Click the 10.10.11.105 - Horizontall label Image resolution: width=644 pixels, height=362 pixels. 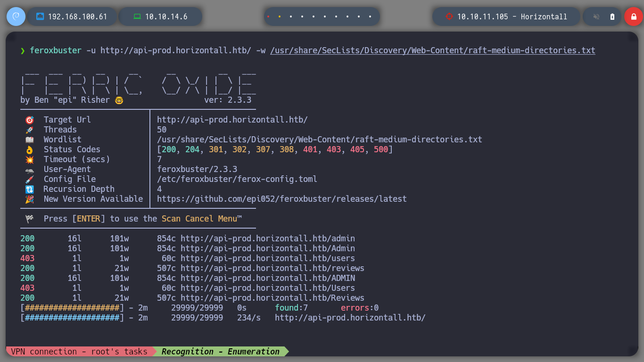(512, 16)
